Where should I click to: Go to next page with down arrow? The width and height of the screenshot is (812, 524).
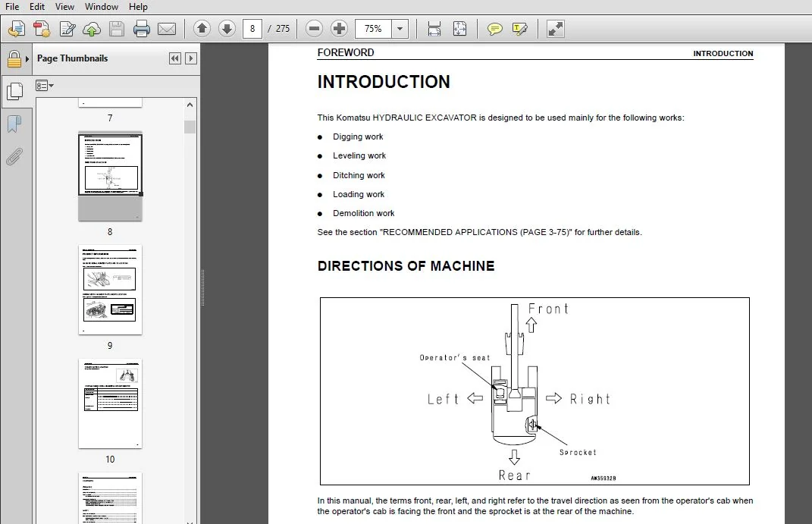227,29
